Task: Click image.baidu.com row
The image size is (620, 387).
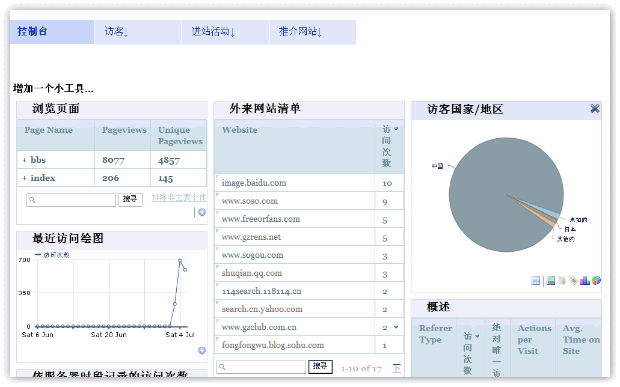Action: 309,183
